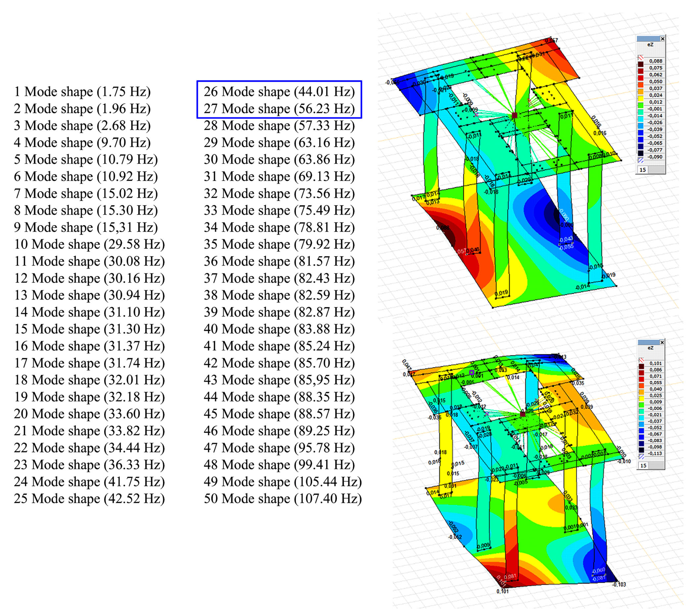Select 1 Mode shape (1.75 Hz)
The image size is (691, 616).
tap(82, 92)
